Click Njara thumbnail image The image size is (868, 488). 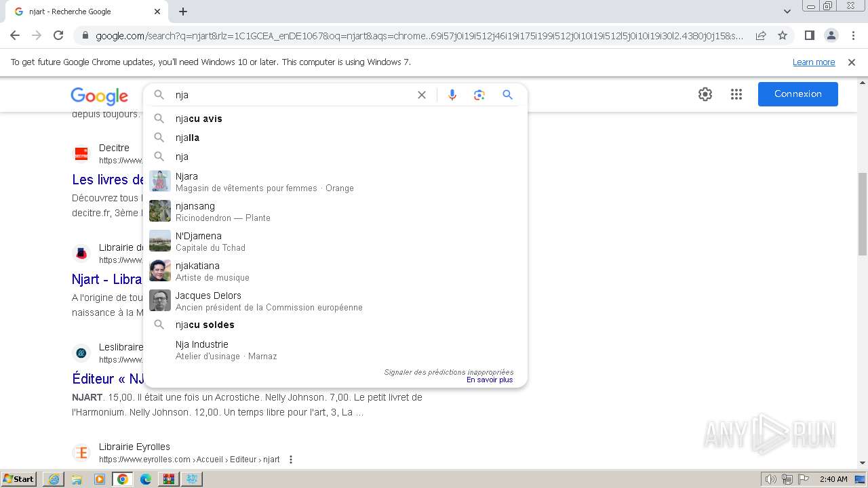(x=160, y=181)
